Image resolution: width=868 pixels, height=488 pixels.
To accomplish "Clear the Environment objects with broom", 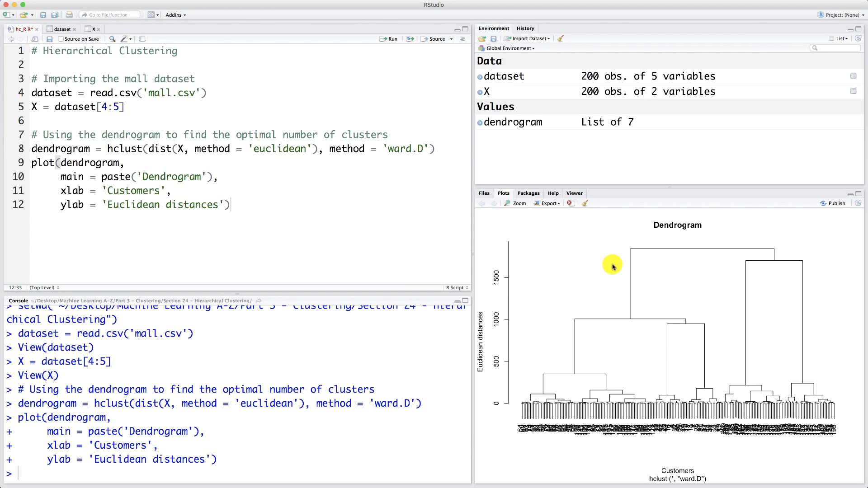I will 561,38.
